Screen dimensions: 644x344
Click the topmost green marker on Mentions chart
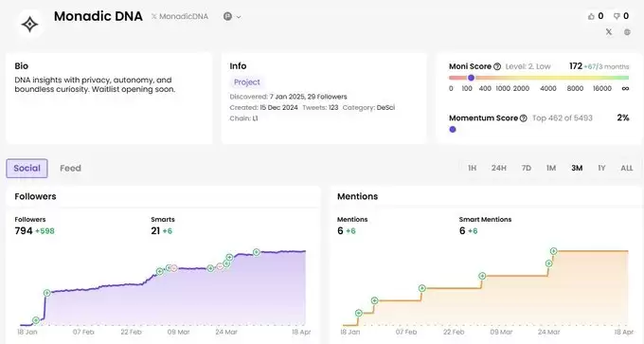pos(554,251)
